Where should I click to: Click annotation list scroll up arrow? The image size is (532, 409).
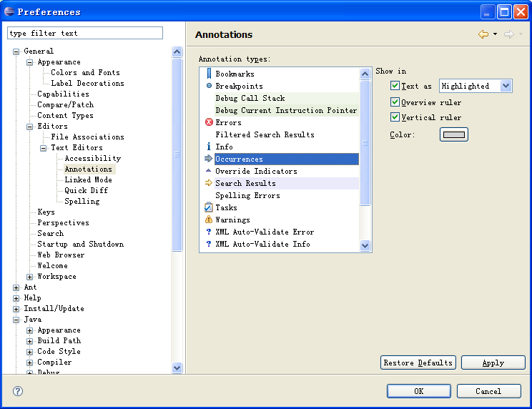tap(365, 74)
